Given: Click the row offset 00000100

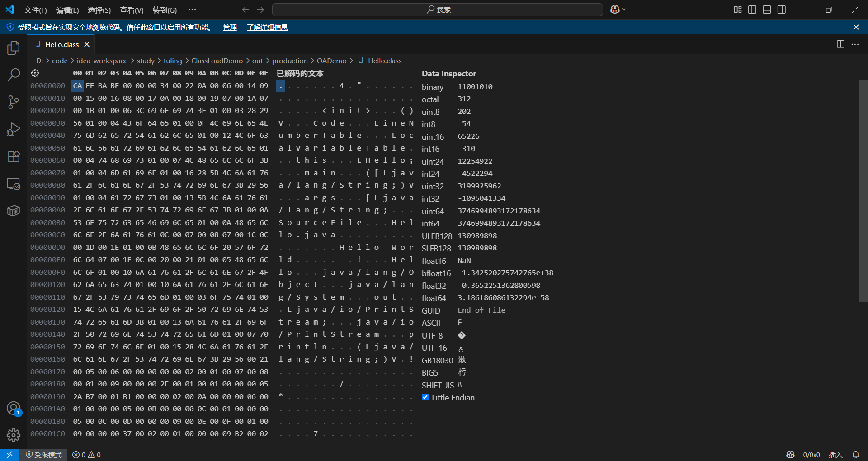Looking at the screenshot, I should [x=48, y=285].
